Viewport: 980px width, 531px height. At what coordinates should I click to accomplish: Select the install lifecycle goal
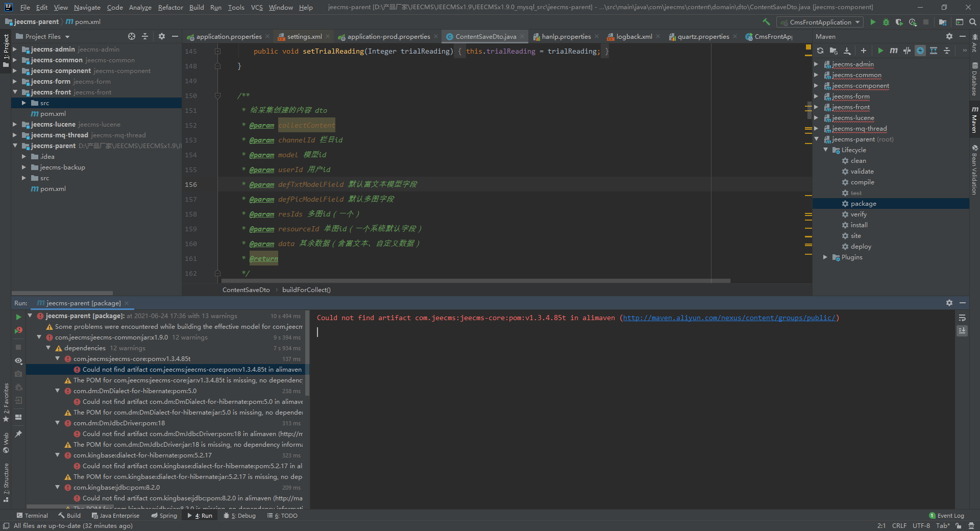859,225
